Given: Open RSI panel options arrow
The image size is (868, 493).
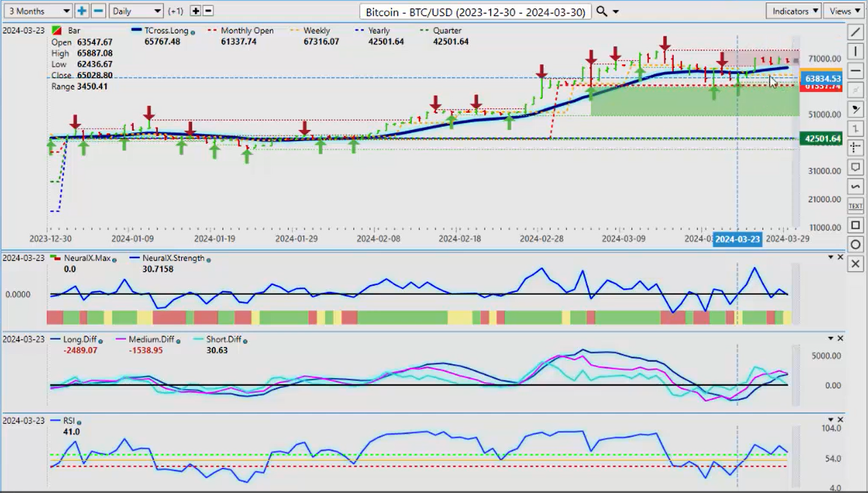Looking at the screenshot, I should (x=831, y=420).
